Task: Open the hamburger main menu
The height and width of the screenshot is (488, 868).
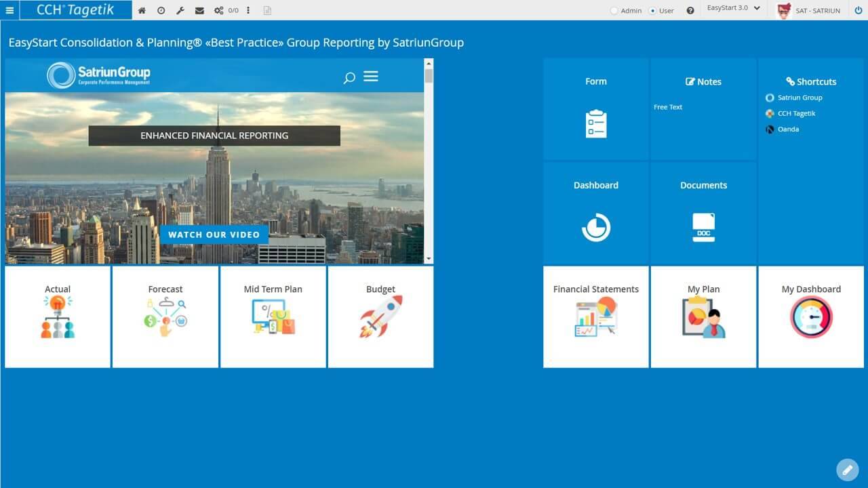Action: click(9, 10)
